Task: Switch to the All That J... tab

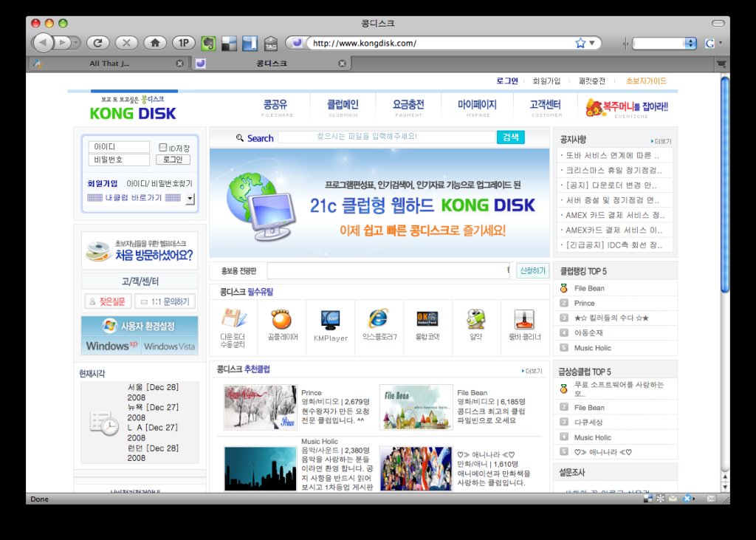Action: point(109,64)
